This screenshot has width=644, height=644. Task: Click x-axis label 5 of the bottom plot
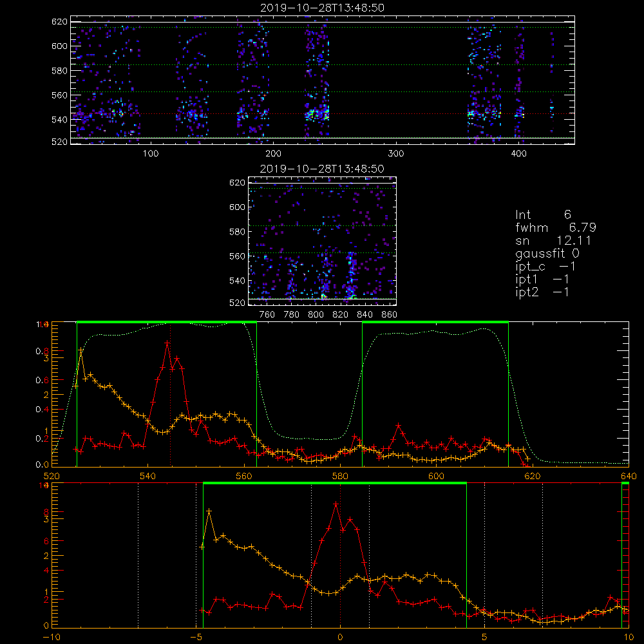pos(485,638)
